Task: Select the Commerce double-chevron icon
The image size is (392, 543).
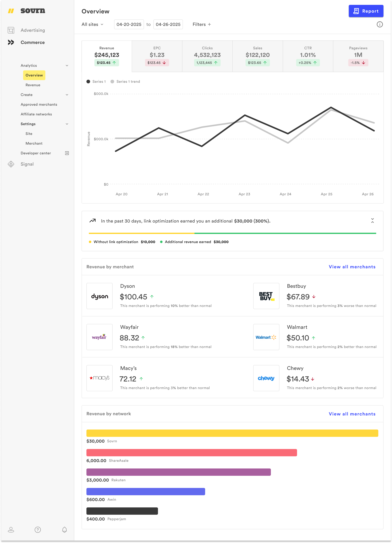Action: tap(11, 42)
